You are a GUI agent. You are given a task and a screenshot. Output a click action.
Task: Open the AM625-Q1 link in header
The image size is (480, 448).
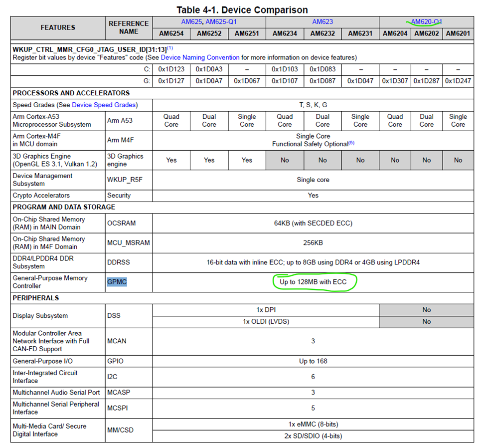[x=221, y=22]
